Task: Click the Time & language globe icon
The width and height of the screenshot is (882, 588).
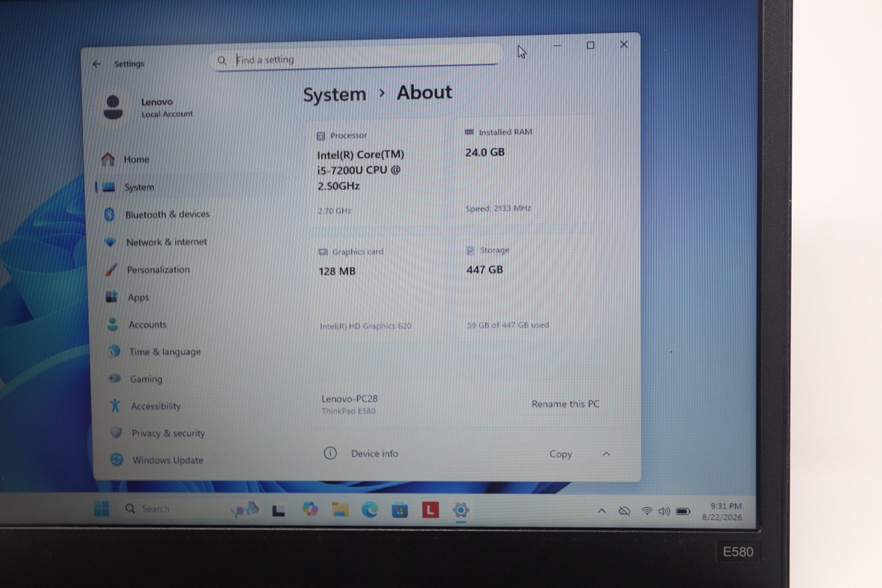Action: (x=114, y=351)
